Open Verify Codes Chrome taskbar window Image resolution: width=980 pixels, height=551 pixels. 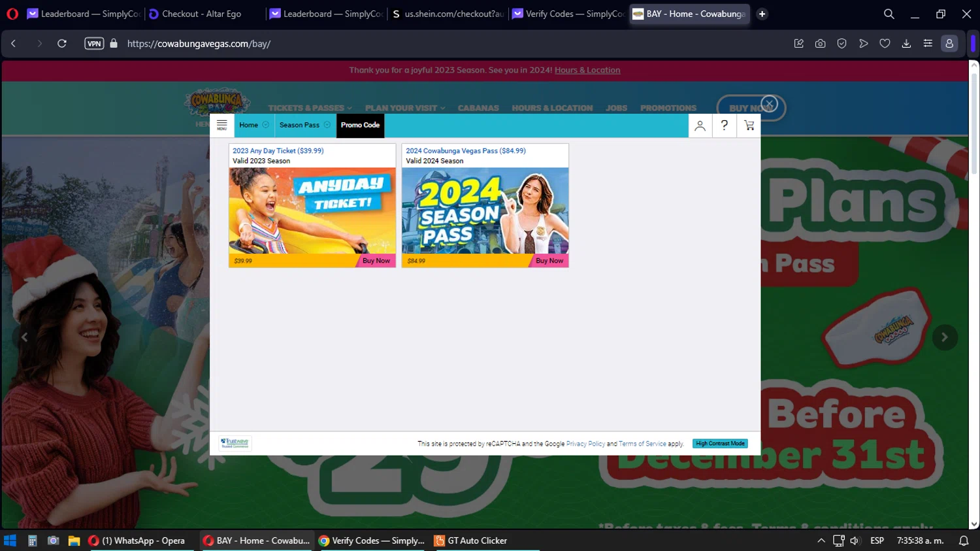tap(371, 541)
